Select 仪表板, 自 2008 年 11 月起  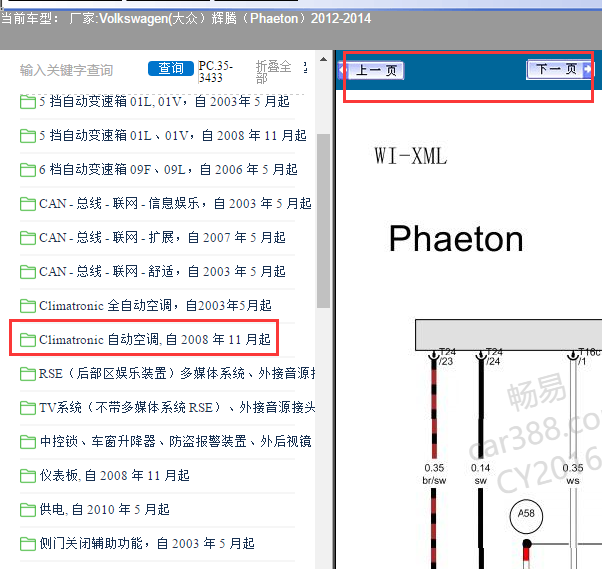click(x=114, y=476)
